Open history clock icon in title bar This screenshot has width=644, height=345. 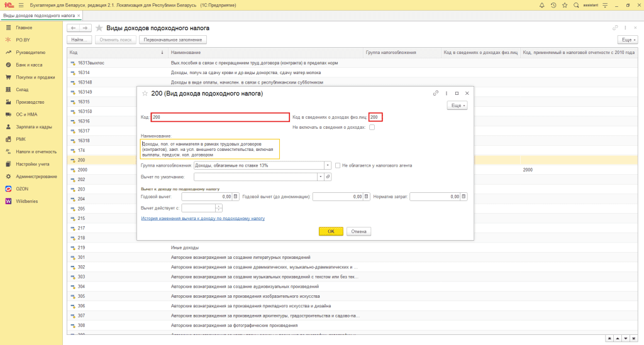pyautogui.click(x=553, y=5)
